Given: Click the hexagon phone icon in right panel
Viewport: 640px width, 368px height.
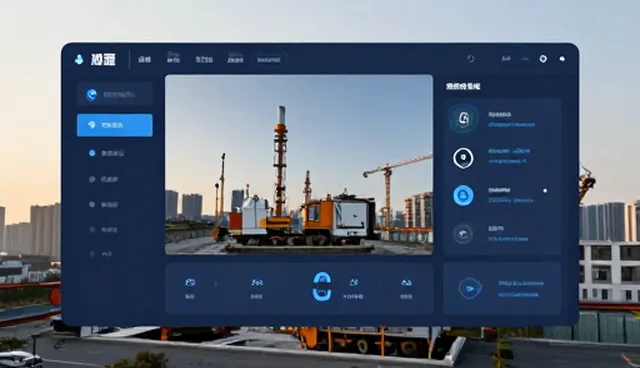Looking at the screenshot, I should (x=463, y=118).
